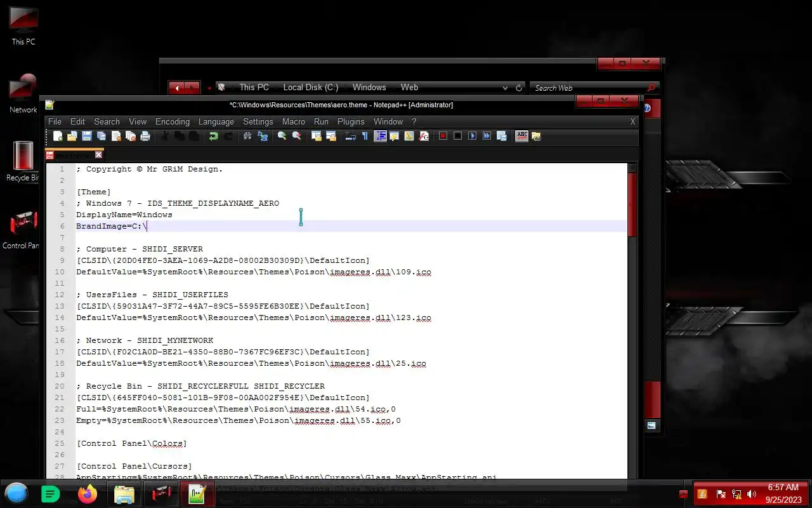Close the aero.theme tab with X
The height and width of the screenshot is (508, 812).
[98, 154]
